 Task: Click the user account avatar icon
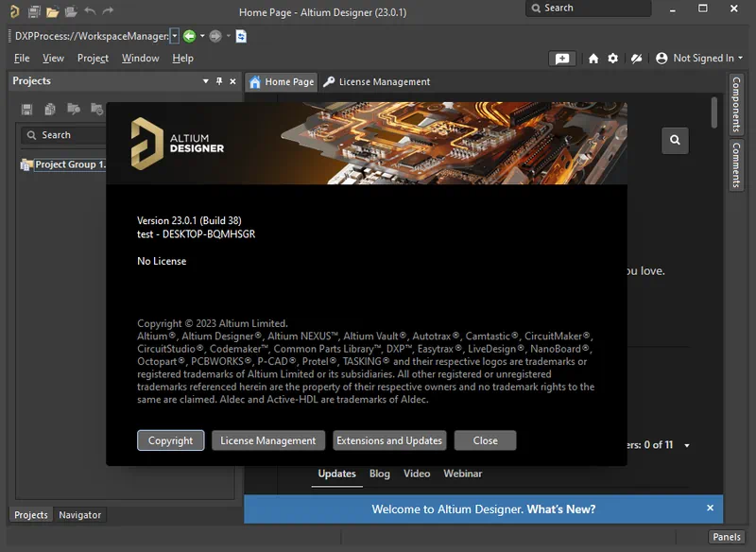tap(661, 59)
